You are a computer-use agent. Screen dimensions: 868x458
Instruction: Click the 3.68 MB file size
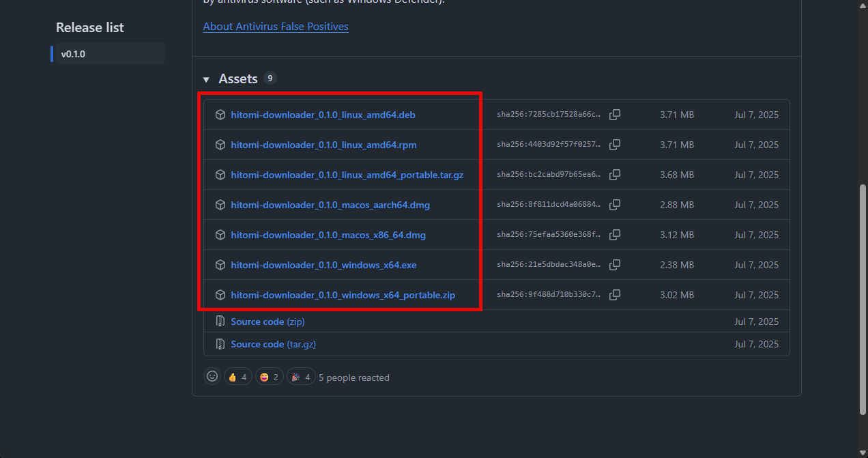(x=677, y=175)
